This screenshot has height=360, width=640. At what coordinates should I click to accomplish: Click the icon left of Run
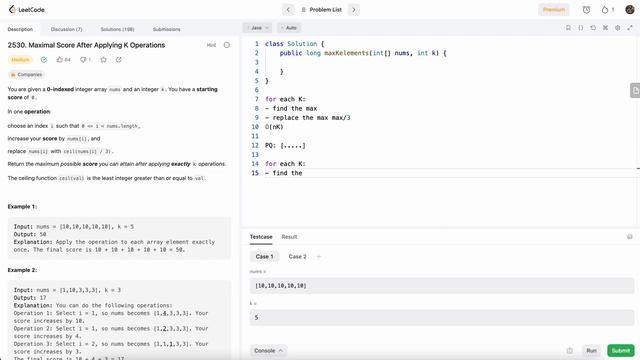tap(569, 351)
